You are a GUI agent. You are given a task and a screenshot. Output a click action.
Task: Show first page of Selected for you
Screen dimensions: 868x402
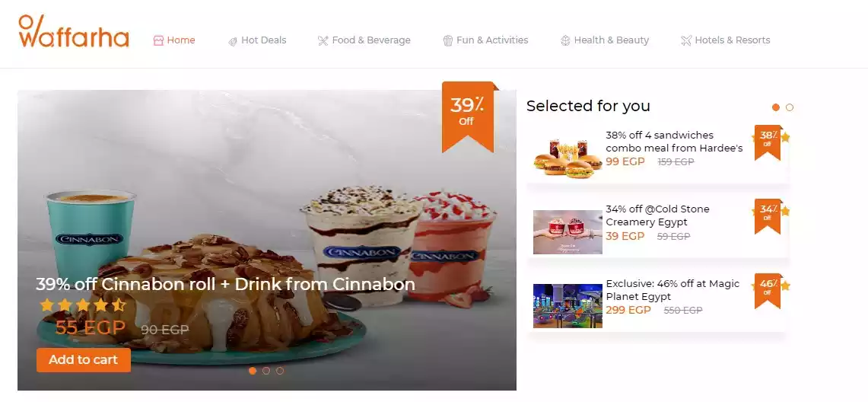tap(775, 107)
